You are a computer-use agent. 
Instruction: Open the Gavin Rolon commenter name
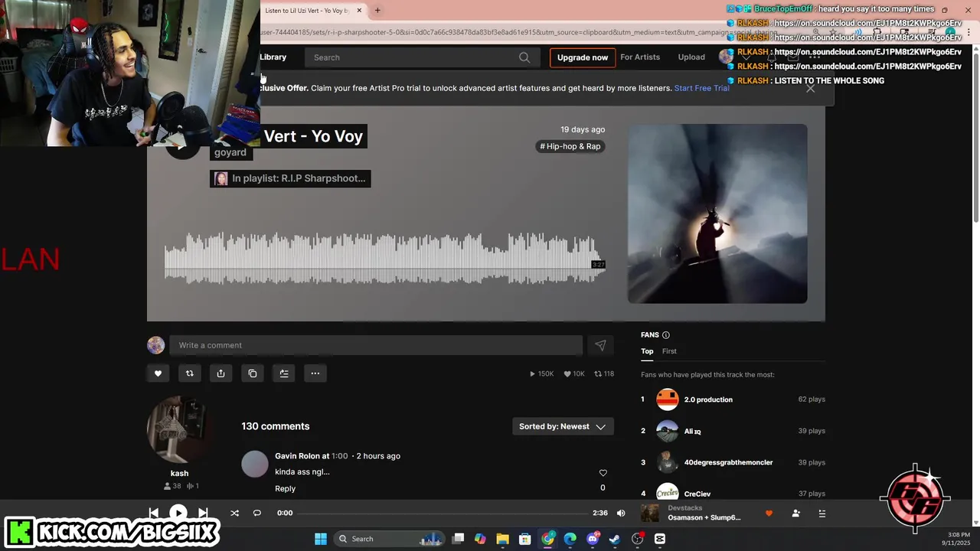pos(297,456)
